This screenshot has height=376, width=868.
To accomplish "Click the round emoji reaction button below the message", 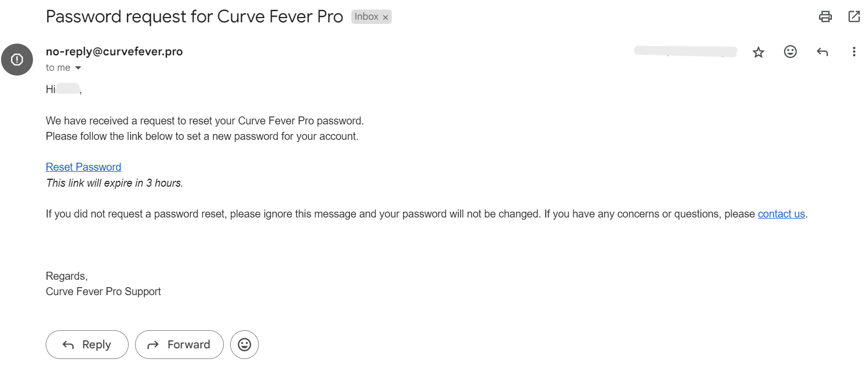I will point(245,345).
